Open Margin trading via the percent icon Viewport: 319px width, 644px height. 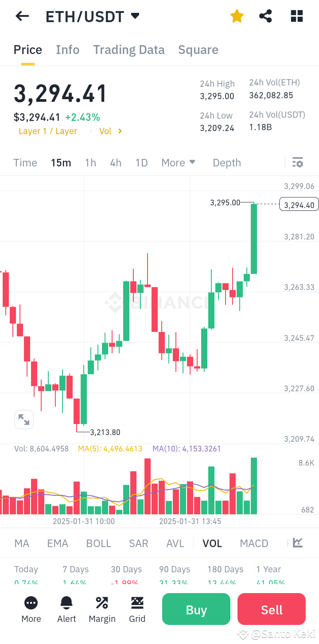(102, 609)
